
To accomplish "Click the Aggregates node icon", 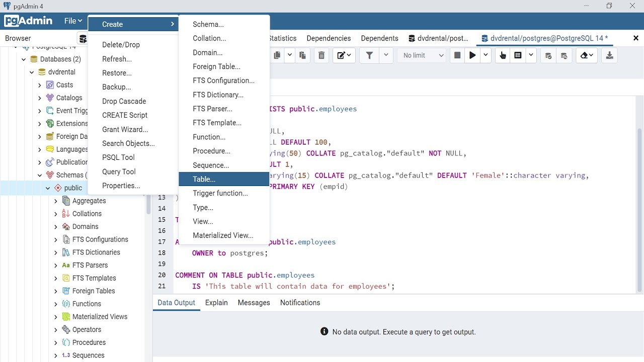I will (x=66, y=201).
